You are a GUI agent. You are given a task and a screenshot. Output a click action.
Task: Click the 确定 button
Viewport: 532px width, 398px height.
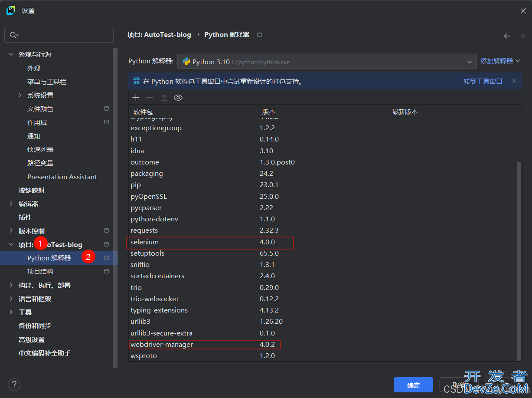[x=413, y=385]
